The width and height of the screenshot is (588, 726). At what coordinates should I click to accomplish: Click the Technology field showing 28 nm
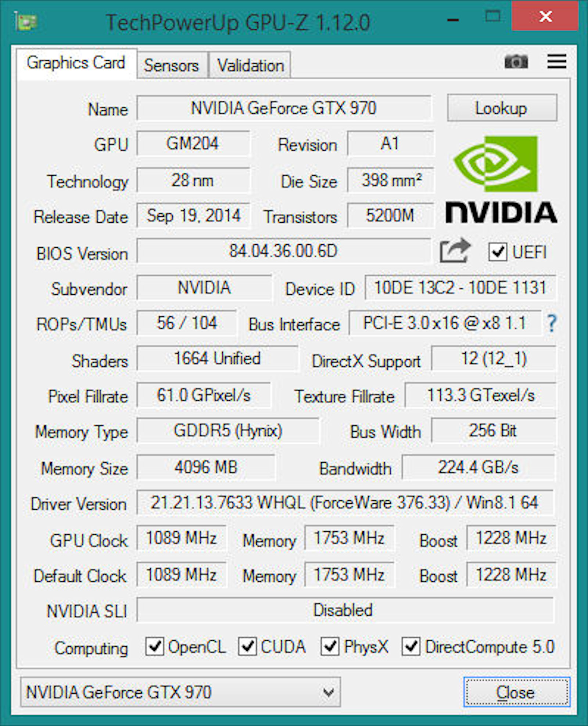pyautogui.click(x=193, y=180)
